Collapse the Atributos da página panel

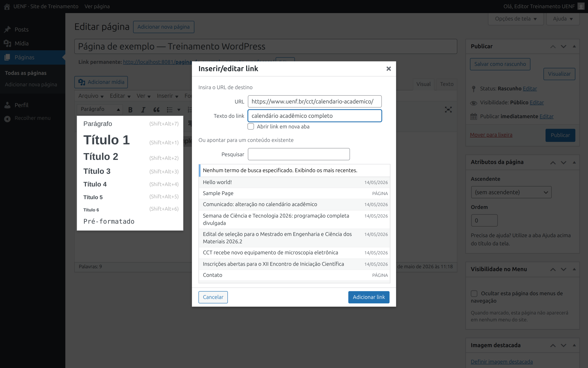tap(574, 162)
